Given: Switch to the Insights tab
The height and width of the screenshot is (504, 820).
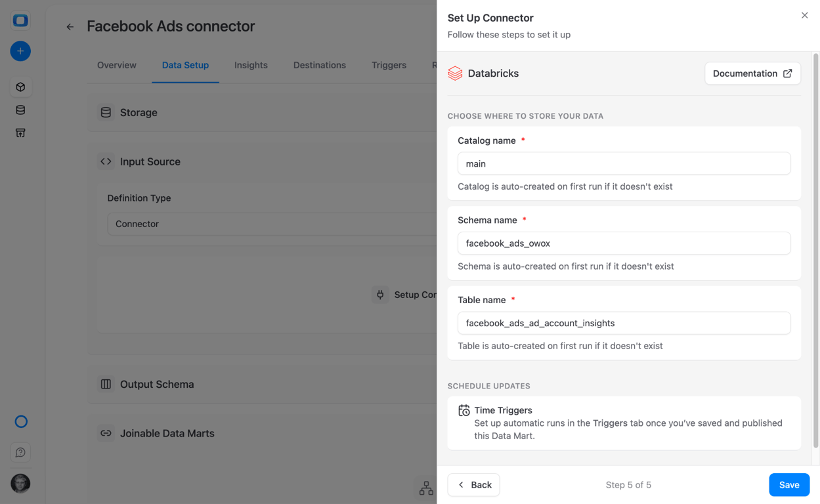Looking at the screenshot, I should [251, 65].
